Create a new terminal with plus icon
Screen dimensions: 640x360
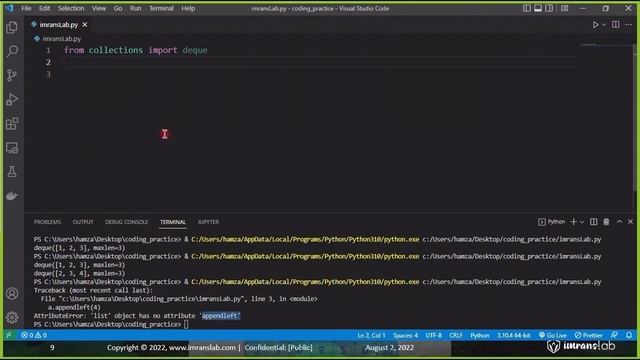click(573, 222)
